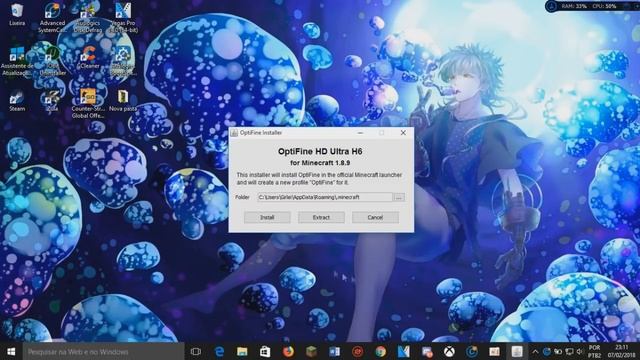Select the Steam desktop shortcut

coord(17,100)
